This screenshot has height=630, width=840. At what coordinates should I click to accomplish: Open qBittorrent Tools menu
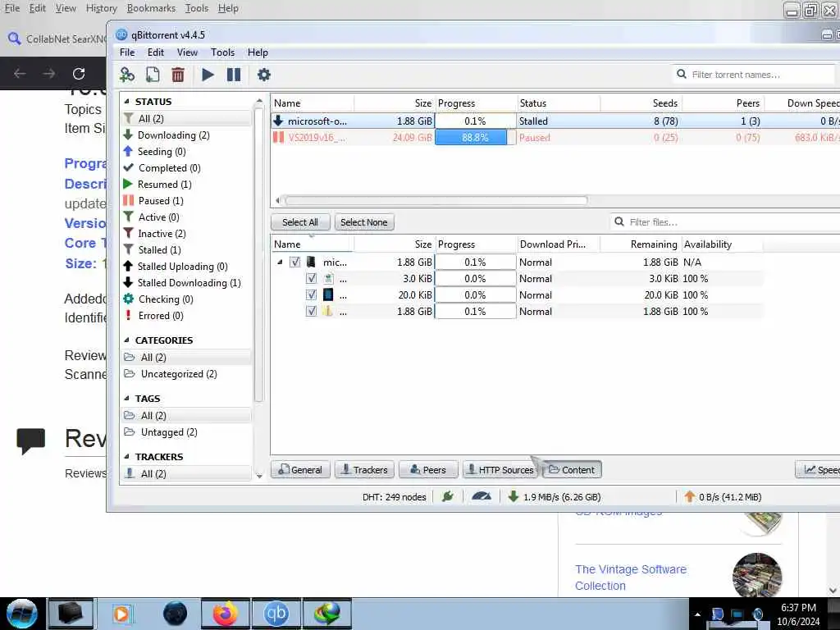click(x=222, y=52)
